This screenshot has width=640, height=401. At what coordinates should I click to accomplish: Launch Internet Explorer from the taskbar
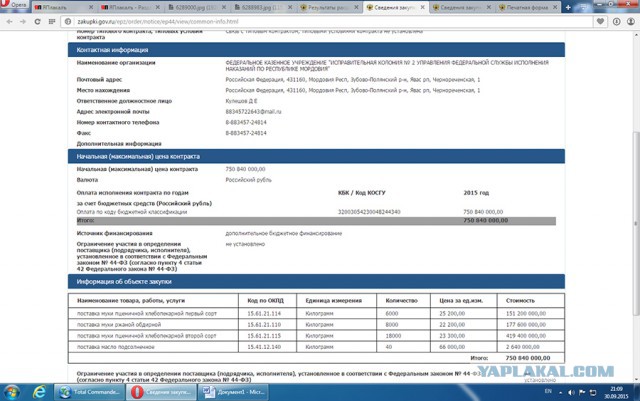click(40, 392)
